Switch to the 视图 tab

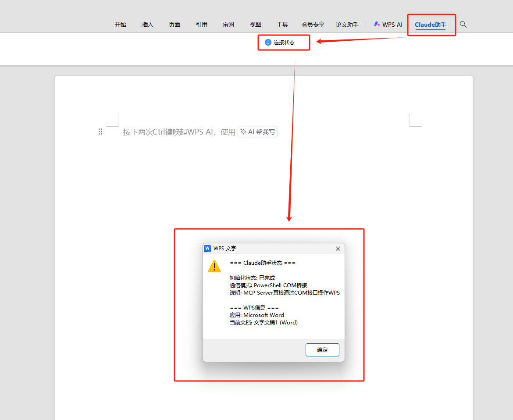click(256, 25)
